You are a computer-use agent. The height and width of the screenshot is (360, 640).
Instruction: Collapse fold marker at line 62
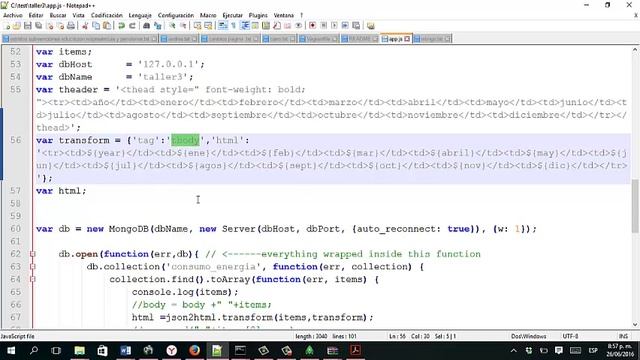click(33, 254)
